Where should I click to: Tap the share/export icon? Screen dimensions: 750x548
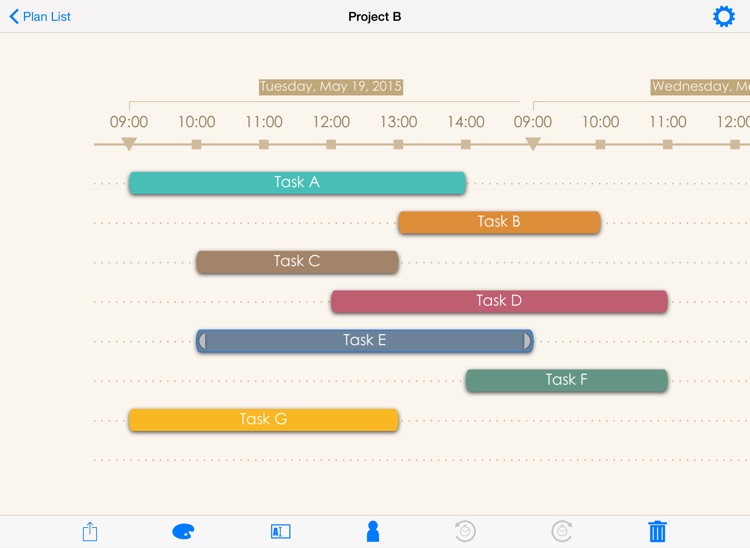(90, 532)
